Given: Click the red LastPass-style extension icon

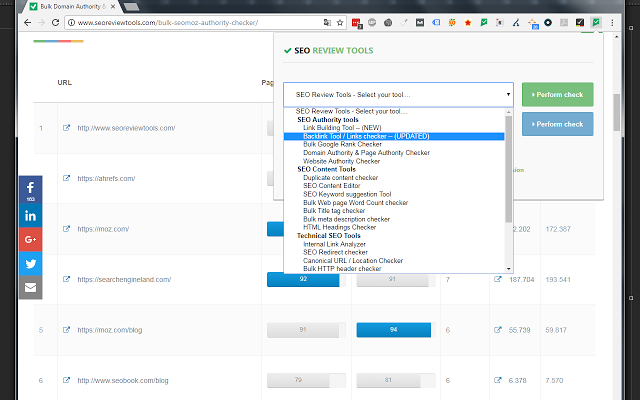Looking at the screenshot, I should (356, 23).
